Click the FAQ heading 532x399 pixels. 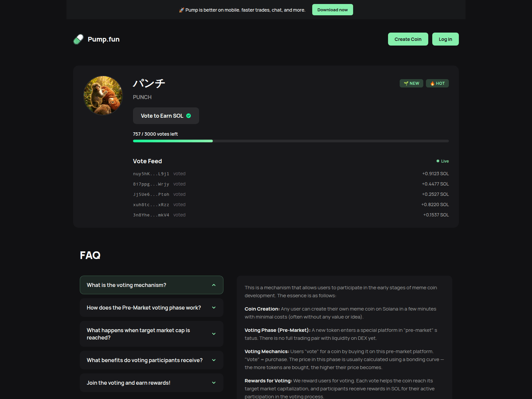pos(90,255)
